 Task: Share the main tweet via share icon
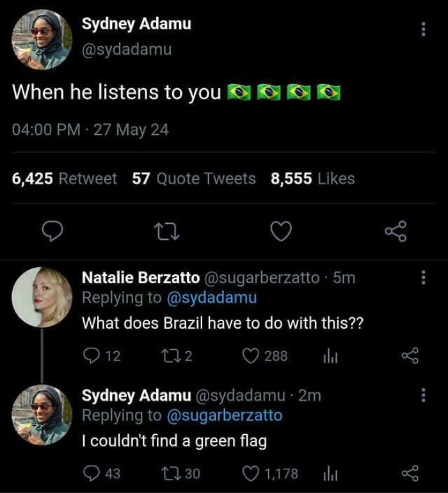pos(395,232)
